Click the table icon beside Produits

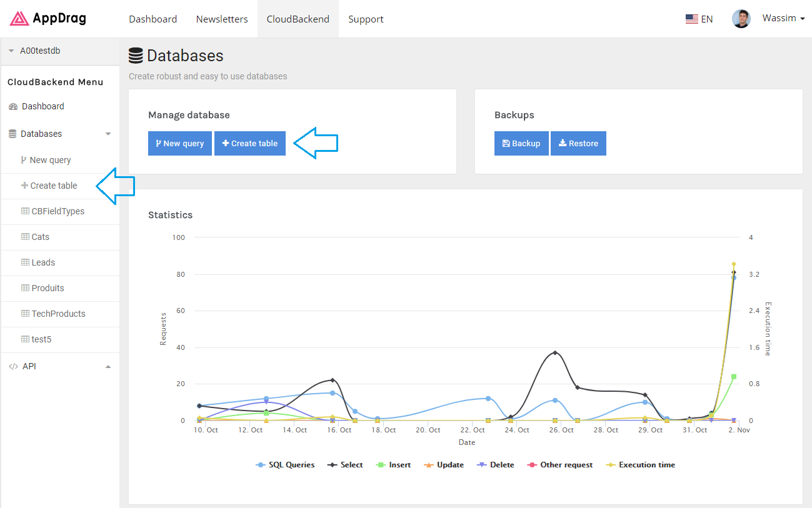(26, 288)
